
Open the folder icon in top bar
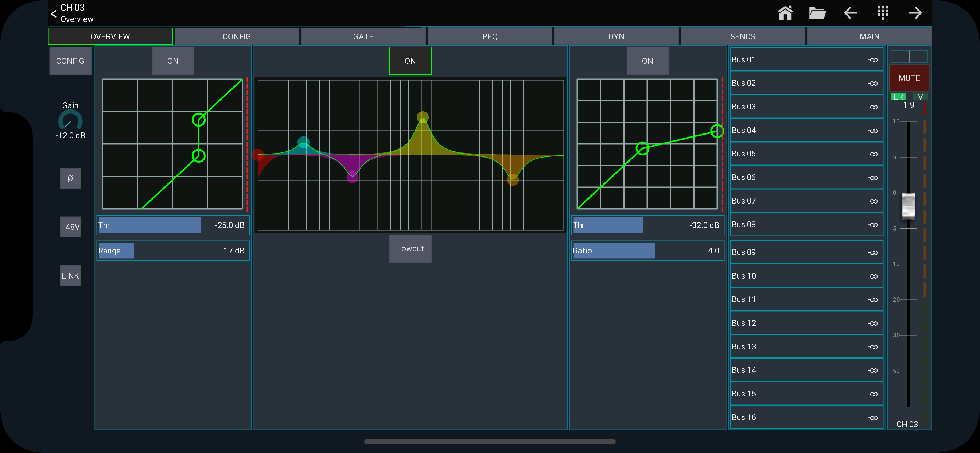pos(817,13)
